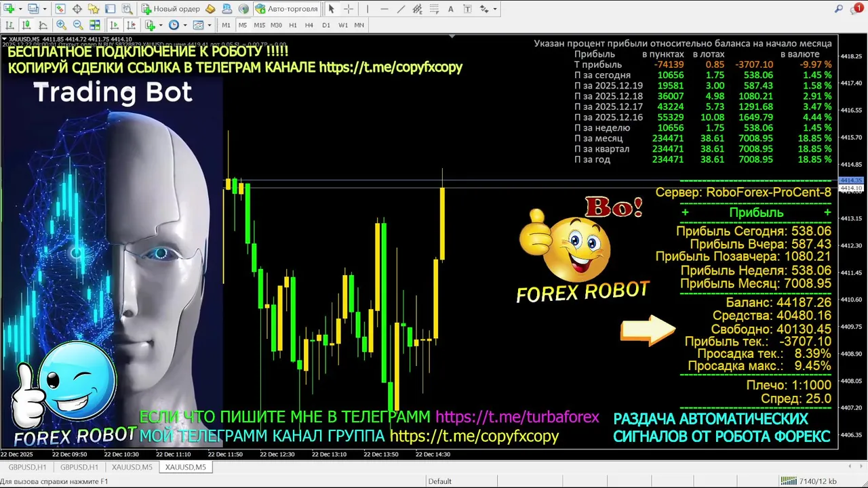The height and width of the screenshot is (488, 868).
Task: Click the Просадка макс.: 9.45% label
Action: [759, 366]
